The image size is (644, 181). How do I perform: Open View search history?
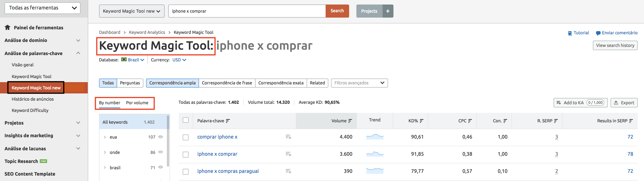tap(615, 45)
